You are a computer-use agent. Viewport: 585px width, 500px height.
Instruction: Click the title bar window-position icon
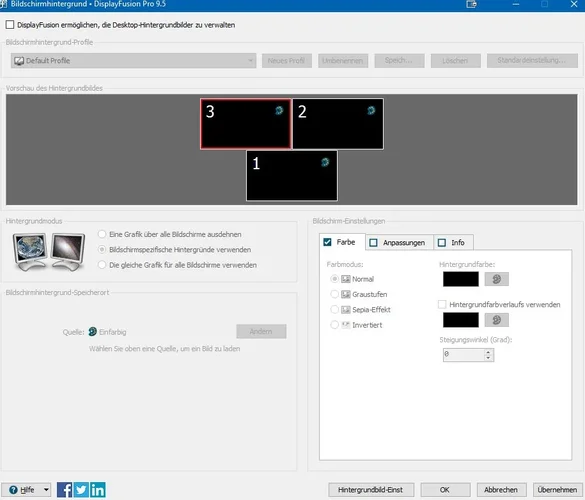[472, 4]
